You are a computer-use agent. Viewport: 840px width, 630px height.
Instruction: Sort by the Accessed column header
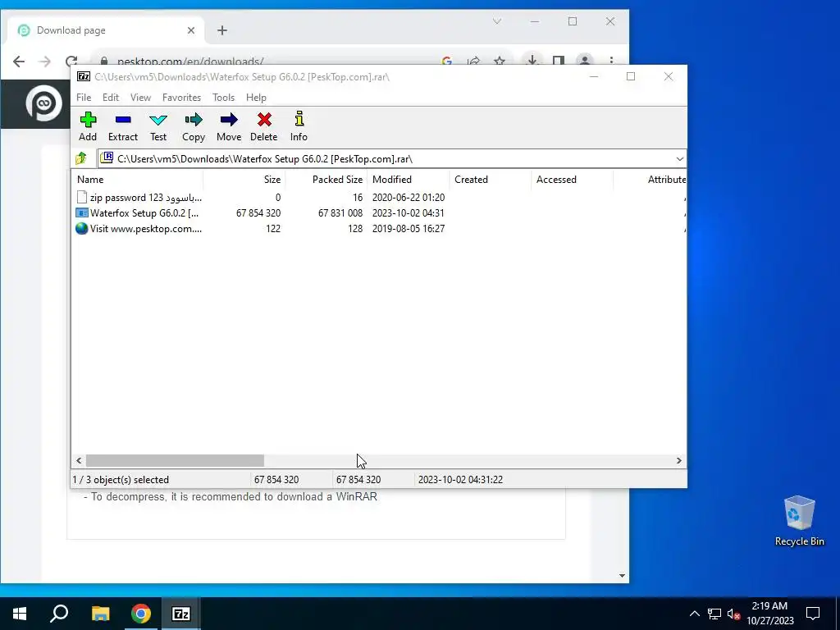point(572,180)
